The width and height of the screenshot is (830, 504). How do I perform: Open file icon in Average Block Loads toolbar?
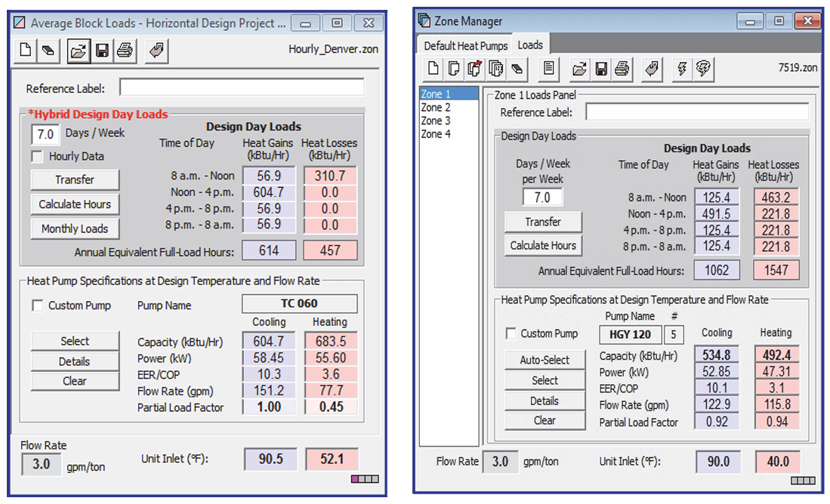(x=79, y=51)
